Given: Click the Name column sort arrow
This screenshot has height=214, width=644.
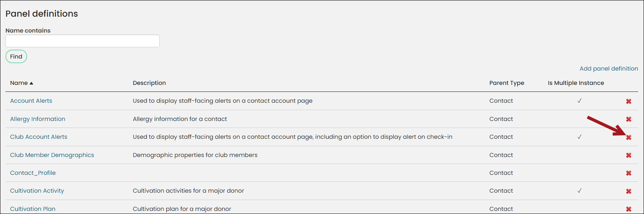Looking at the screenshot, I should point(31,83).
